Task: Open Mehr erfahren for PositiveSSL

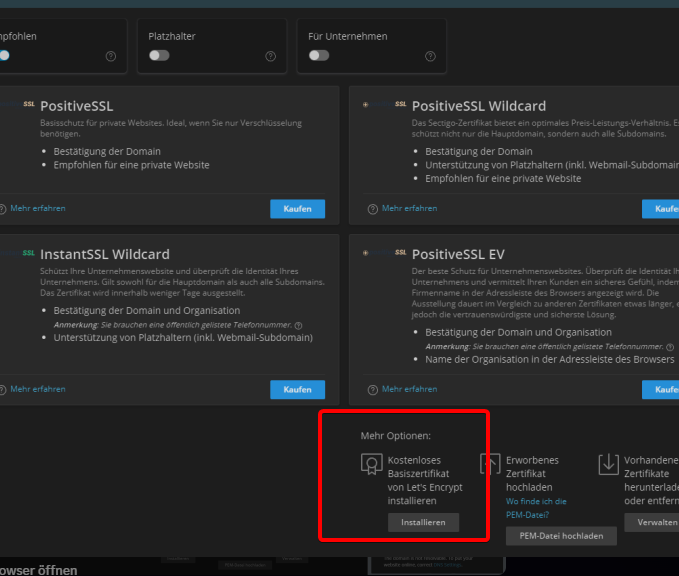Action: tap(38, 209)
